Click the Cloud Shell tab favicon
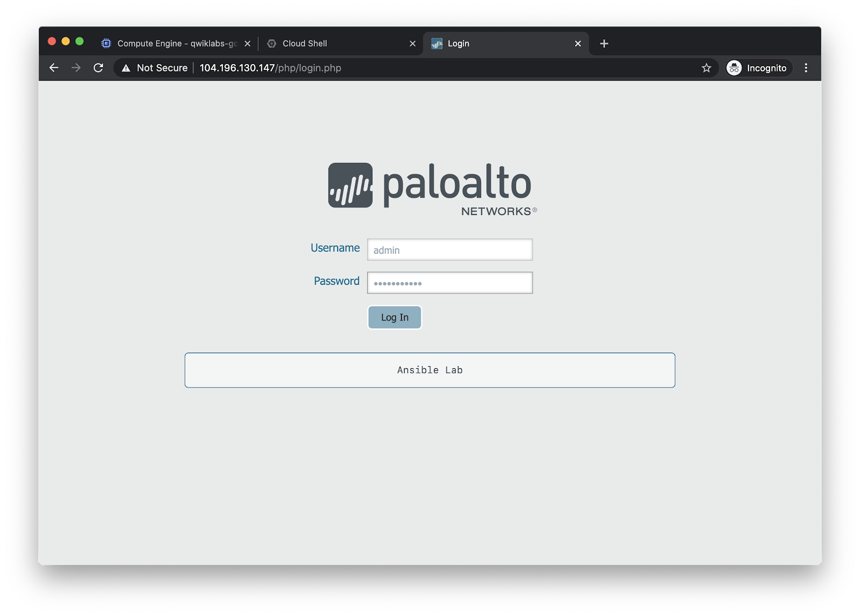Screen dimensions: 860x616 point(272,44)
